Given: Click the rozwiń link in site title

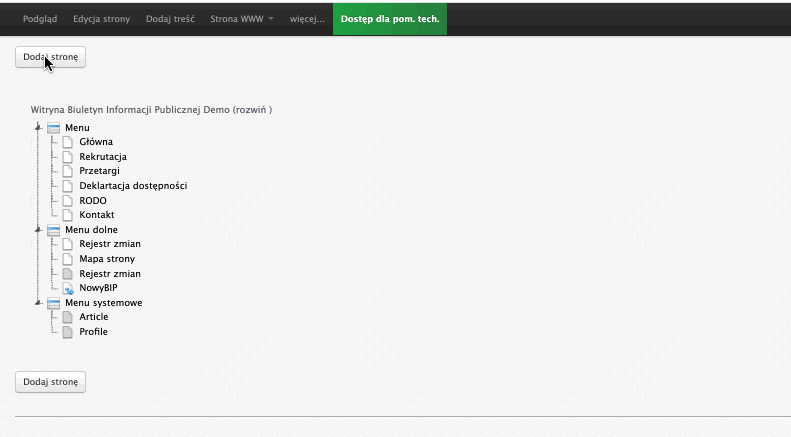Looking at the screenshot, I should [x=250, y=110].
